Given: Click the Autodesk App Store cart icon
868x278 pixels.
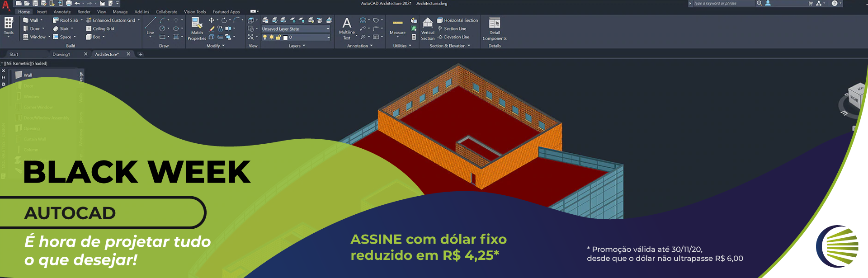Looking at the screenshot, I should 811,3.
